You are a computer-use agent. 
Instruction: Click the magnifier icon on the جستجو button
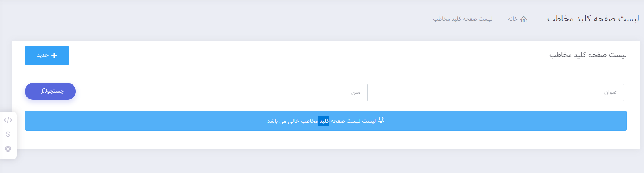tap(44, 91)
